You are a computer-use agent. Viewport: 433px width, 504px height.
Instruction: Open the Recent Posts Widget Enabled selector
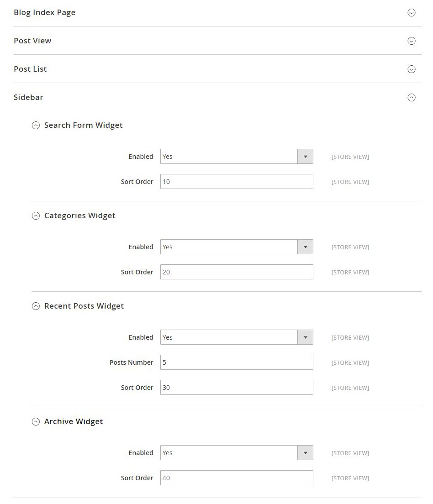click(x=305, y=337)
